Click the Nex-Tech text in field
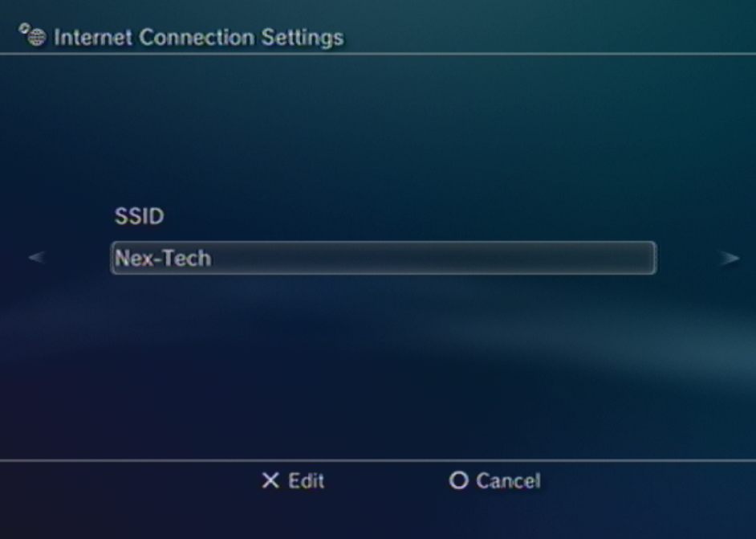The image size is (756, 539). click(163, 259)
